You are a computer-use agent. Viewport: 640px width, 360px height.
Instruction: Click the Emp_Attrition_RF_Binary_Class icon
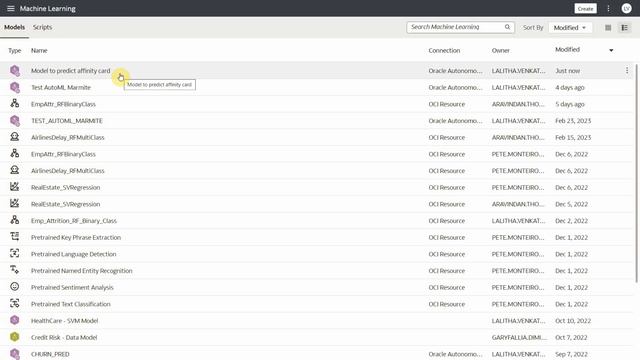point(15,220)
